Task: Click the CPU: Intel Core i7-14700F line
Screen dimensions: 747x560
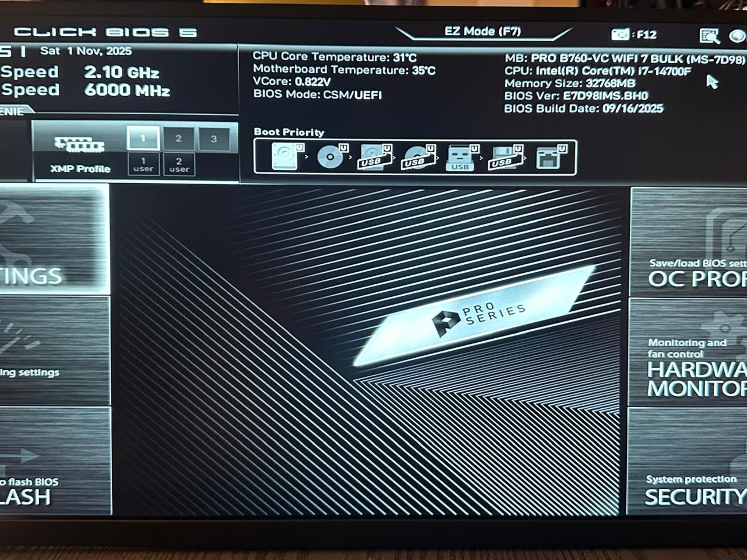Action: tap(597, 71)
